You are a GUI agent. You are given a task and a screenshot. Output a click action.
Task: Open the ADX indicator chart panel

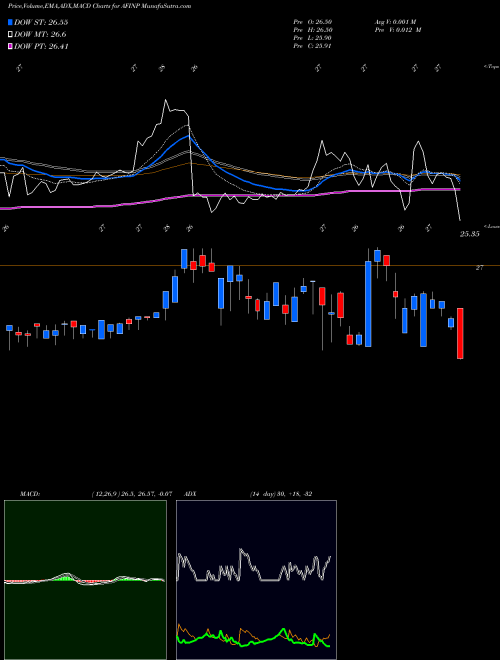tap(256, 580)
